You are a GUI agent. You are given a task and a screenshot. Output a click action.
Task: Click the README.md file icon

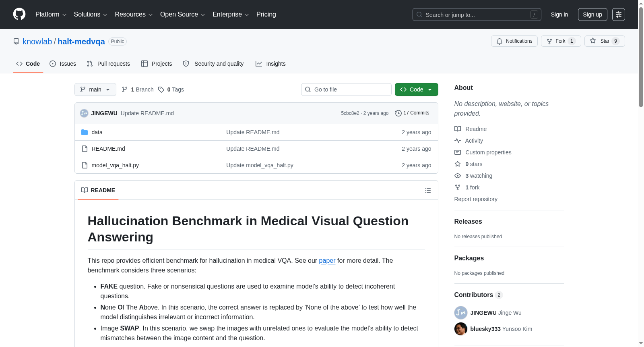point(85,149)
